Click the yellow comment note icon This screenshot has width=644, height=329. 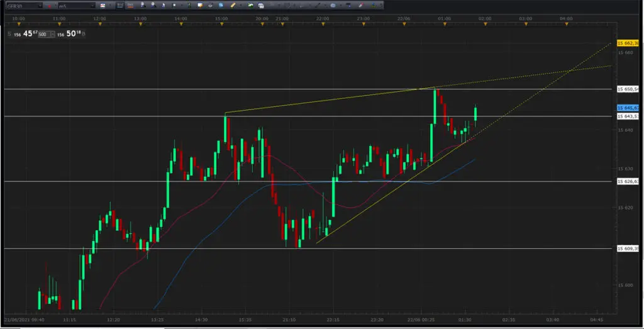pyautogui.click(x=200, y=5)
